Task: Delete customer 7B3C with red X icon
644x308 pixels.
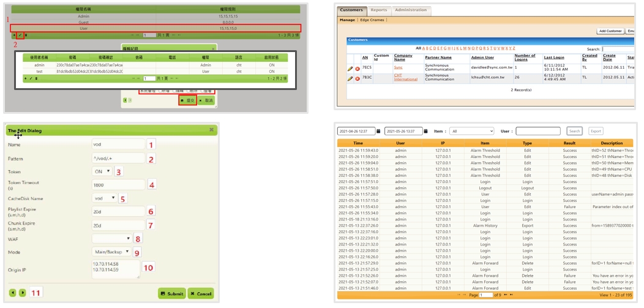Action: coord(358,78)
